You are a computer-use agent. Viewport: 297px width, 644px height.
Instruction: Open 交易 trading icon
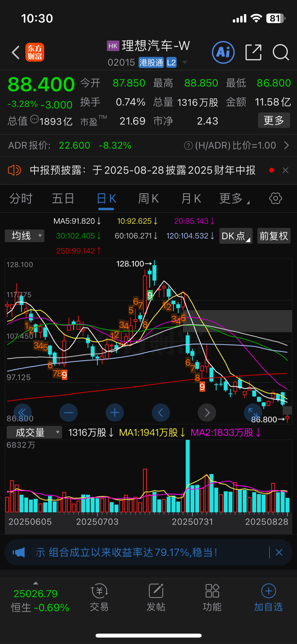point(99,598)
